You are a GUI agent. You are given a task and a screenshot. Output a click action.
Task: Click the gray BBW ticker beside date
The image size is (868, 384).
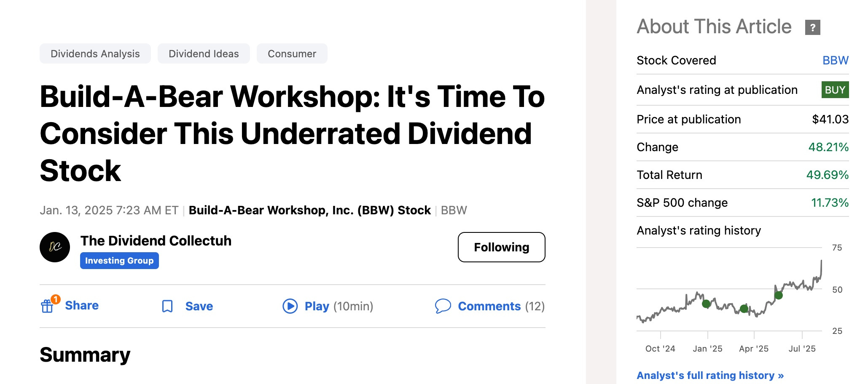click(x=454, y=210)
